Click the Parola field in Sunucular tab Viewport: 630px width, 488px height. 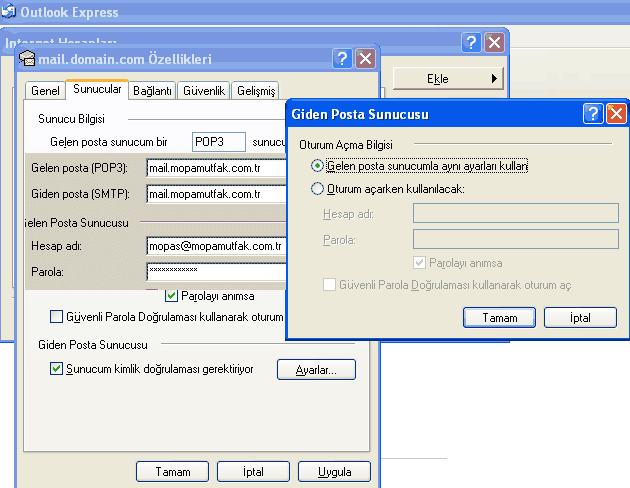[x=217, y=272]
